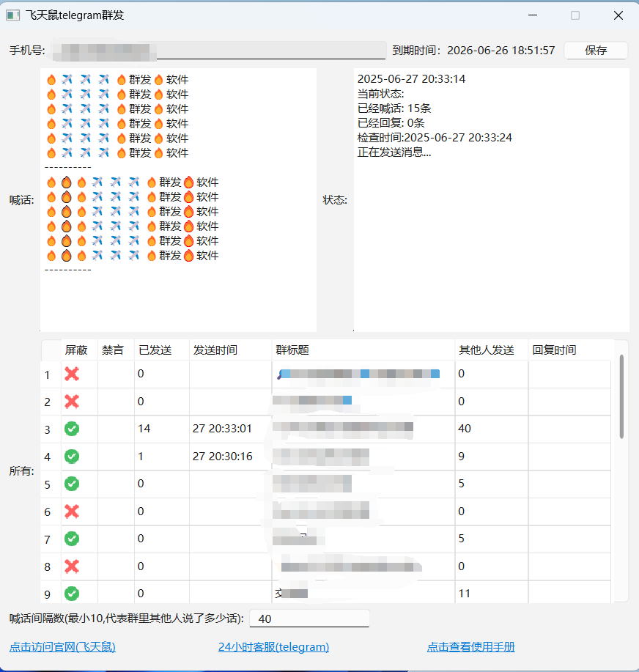Click the 其他人发送 value 5 in row 5
The image size is (639, 672).
click(461, 484)
